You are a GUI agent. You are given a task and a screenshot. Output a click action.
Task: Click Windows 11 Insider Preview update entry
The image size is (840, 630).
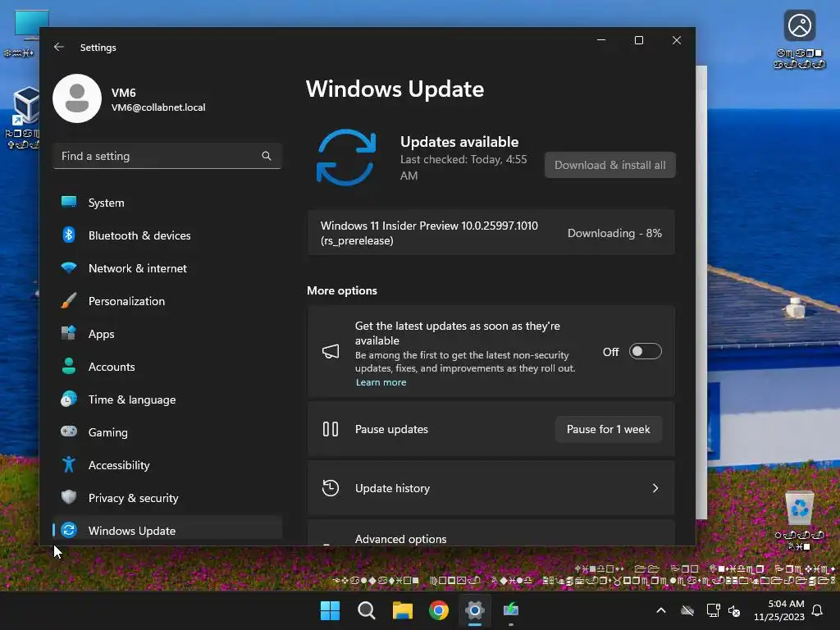[491, 233]
